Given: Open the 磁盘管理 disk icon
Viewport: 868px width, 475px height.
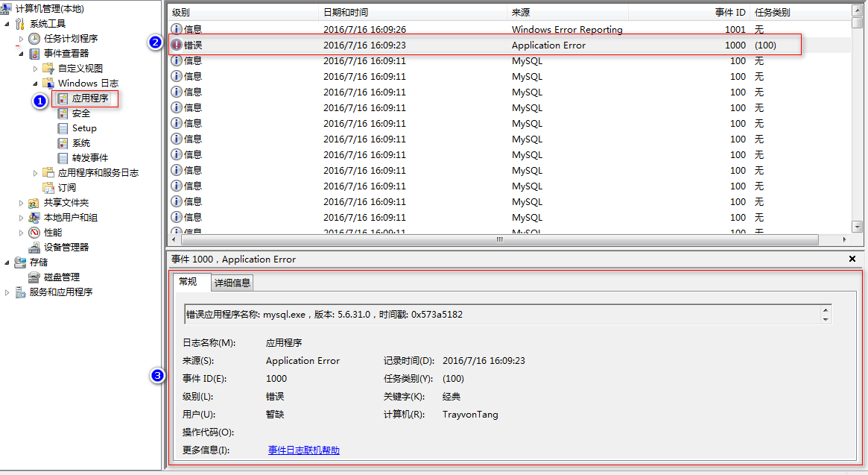Looking at the screenshot, I should (x=34, y=277).
